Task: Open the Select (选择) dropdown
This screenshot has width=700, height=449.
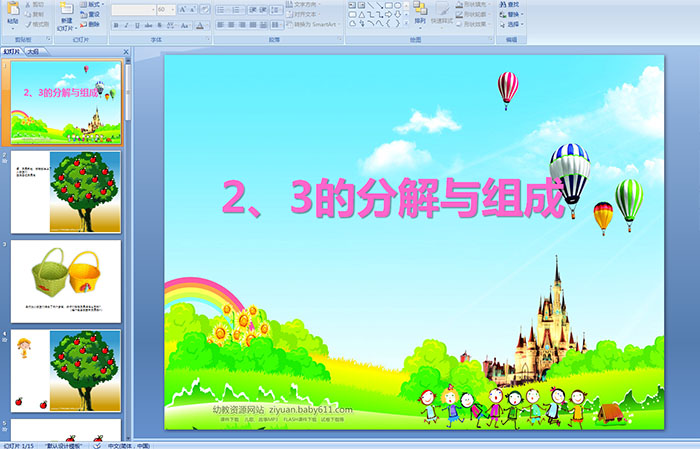Action: (512, 24)
